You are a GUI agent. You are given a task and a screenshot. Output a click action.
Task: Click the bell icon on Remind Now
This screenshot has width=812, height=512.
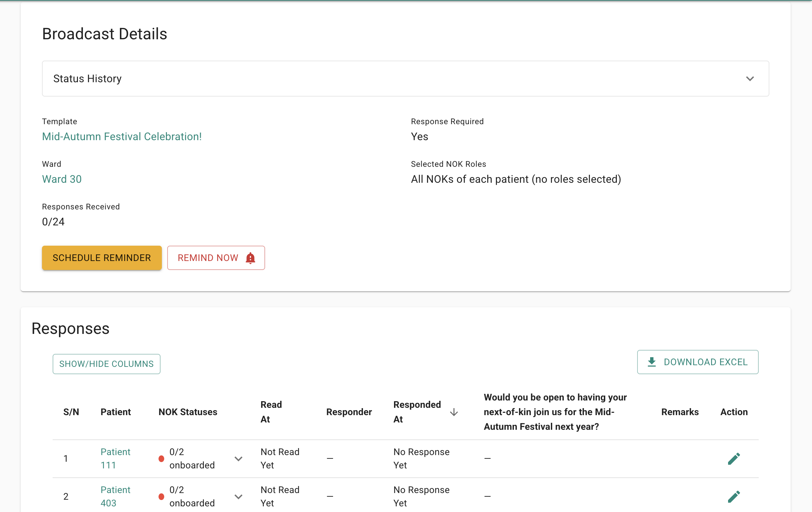pos(250,258)
